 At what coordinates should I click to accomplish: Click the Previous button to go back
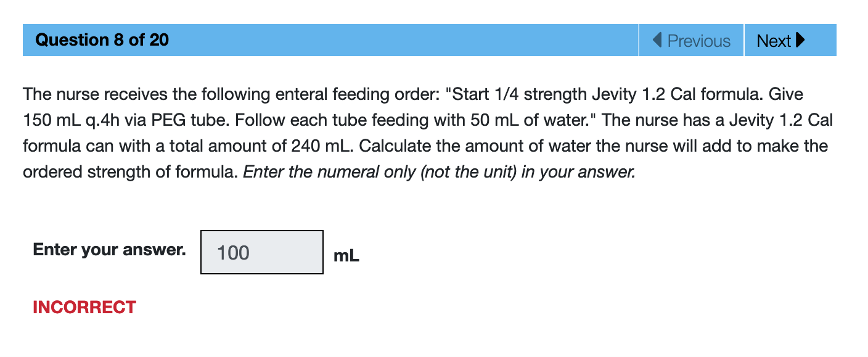690,40
